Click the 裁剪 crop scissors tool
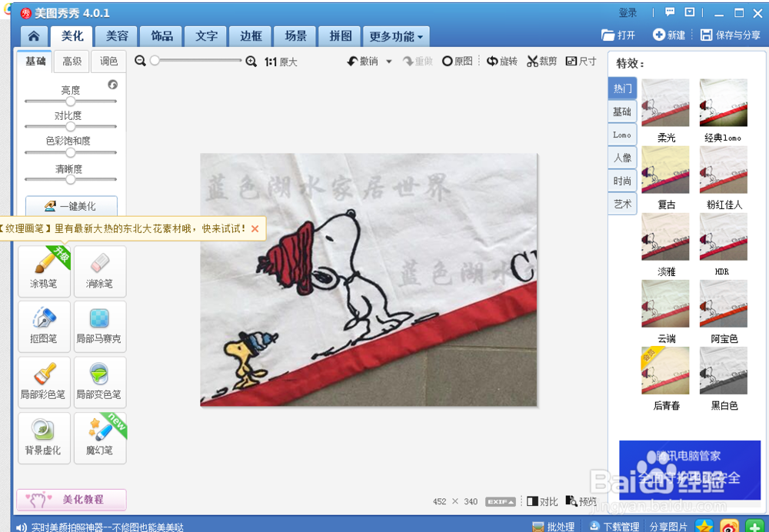Screen dimensions: 769x532 [541, 62]
